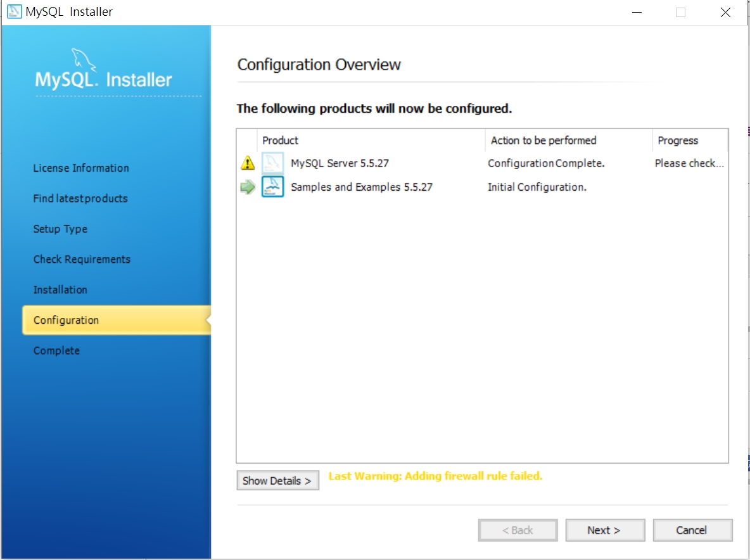Open the Setup Type step
Image resolution: width=750 pixels, height=560 pixels.
(x=60, y=229)
